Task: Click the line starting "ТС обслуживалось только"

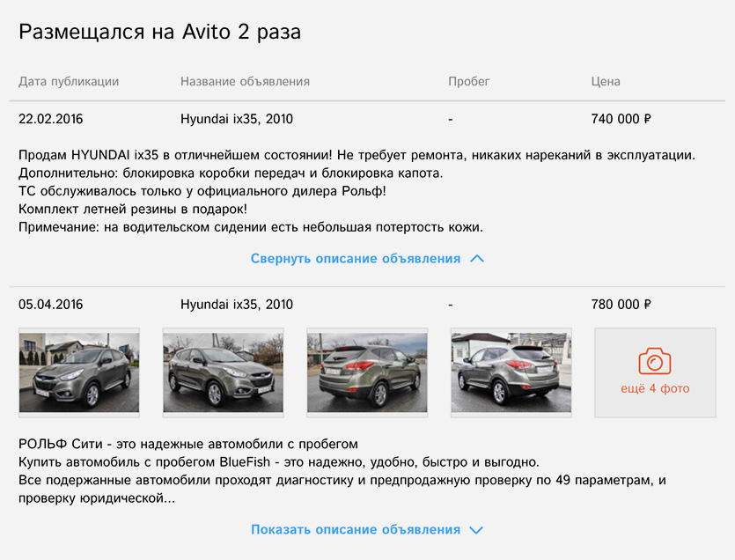Action: pos(202,191)
